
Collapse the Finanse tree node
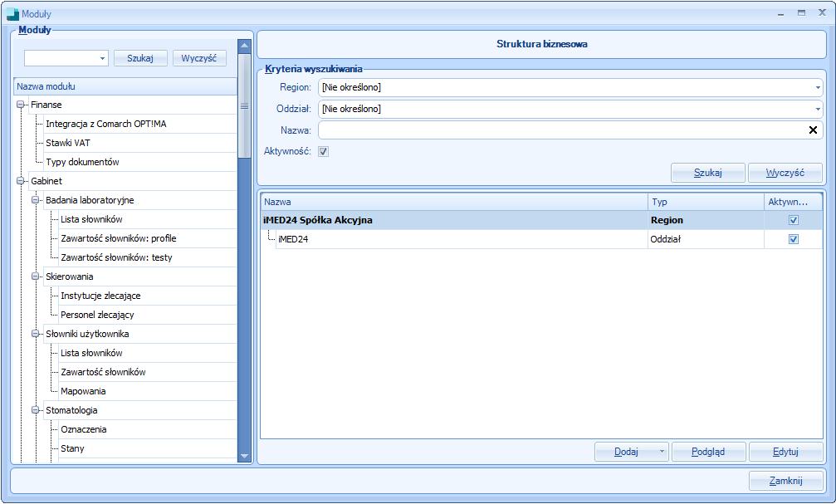[20, 105]
